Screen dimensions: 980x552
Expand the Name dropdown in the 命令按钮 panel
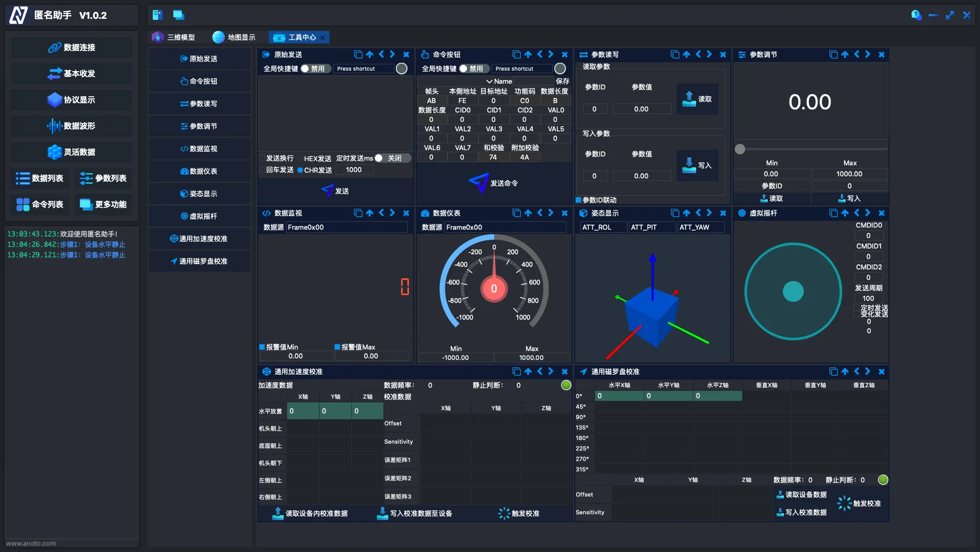pyautogui.click(x=489, y=81)
